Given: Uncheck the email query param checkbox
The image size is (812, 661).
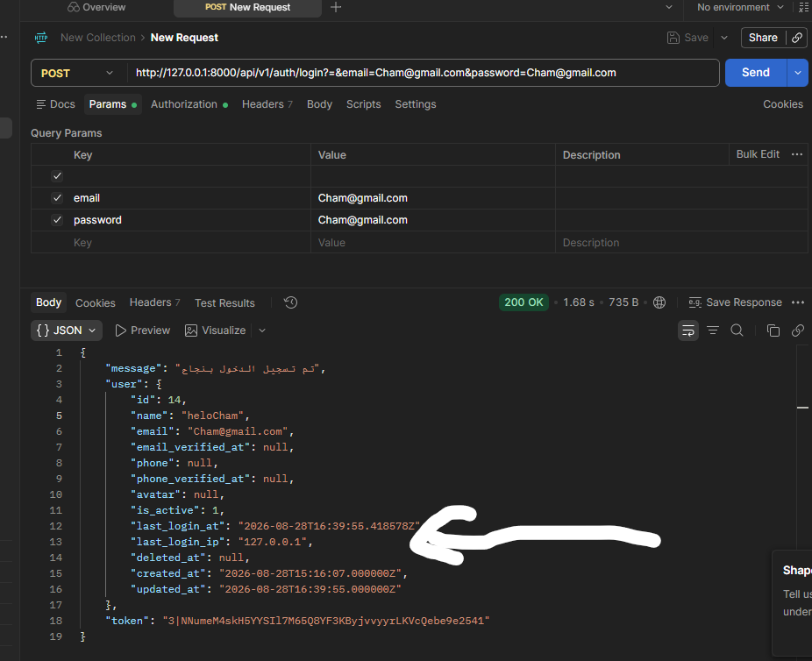Looking at the screenshot, I should click(57, 198).
